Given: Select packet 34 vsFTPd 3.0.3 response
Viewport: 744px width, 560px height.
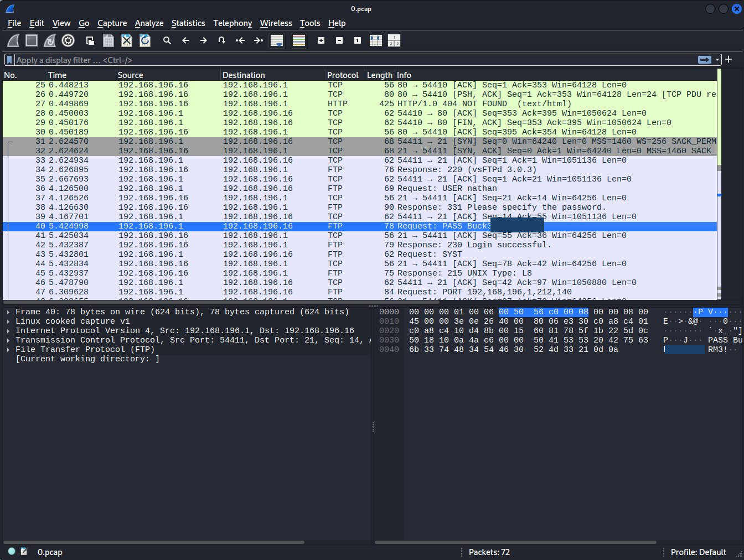Looking at the screenshot, I should [x=360, y=170].
